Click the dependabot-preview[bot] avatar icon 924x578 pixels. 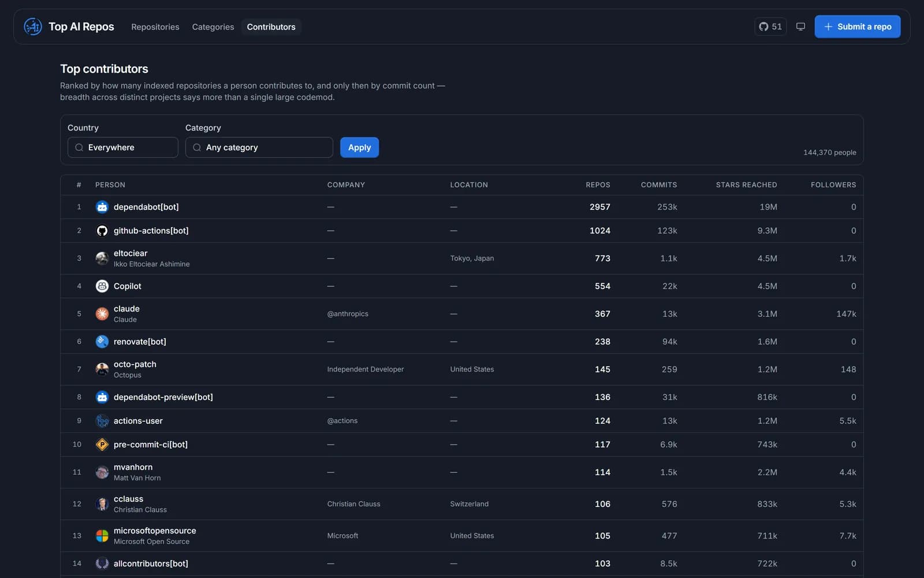102,397
